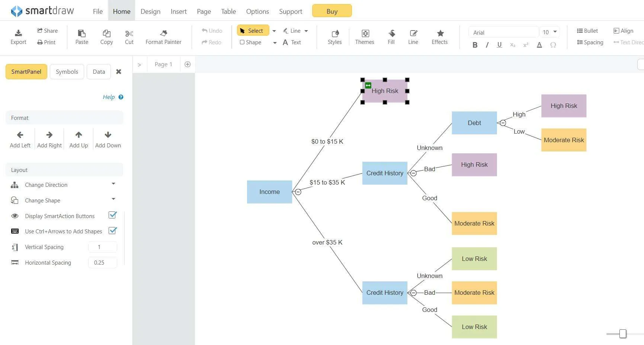Click the Cut scissors icon
Screen dimensions: 644x345
coord(129,33)
